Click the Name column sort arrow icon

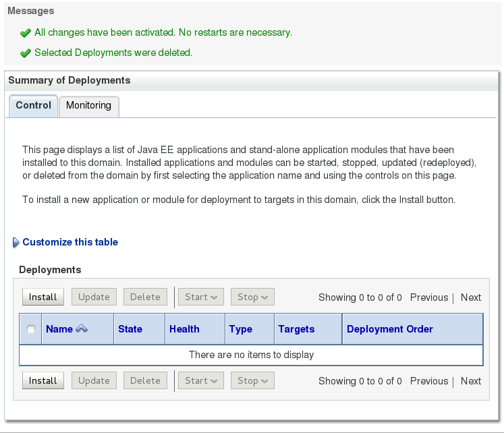point(82,329)
